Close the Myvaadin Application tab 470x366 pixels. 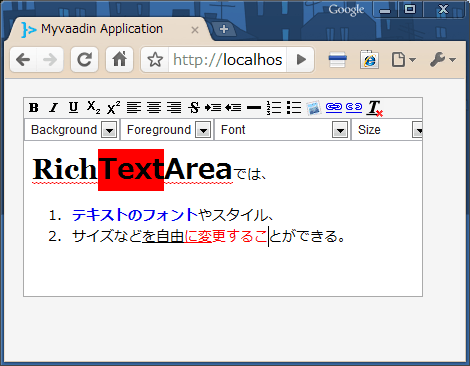[195, 30]
